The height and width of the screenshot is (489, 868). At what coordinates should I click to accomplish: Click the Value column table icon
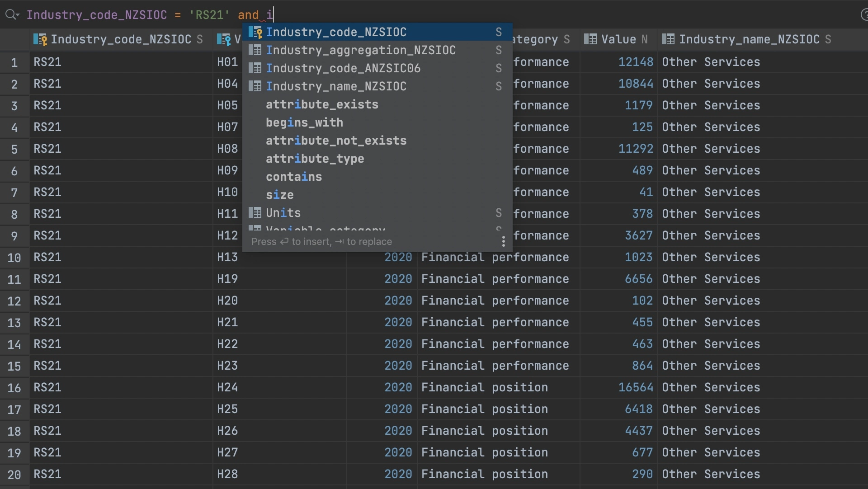pyautogui.click(x=590, y=39)
